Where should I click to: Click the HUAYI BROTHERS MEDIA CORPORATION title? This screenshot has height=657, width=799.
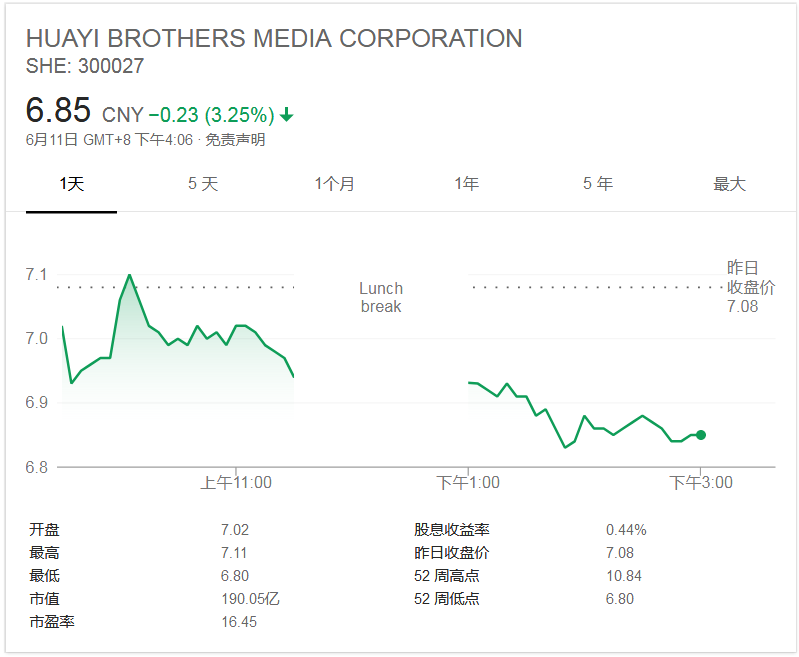(274, 39)
